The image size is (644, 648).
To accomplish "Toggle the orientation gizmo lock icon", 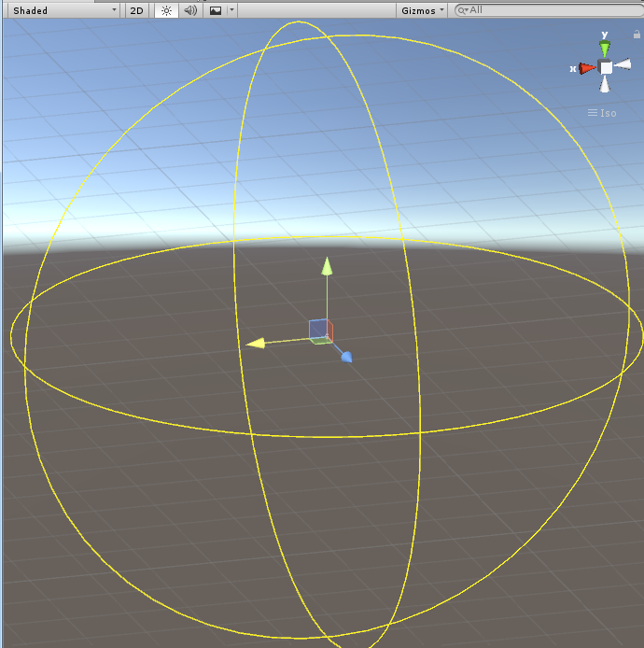I will 637,35.
